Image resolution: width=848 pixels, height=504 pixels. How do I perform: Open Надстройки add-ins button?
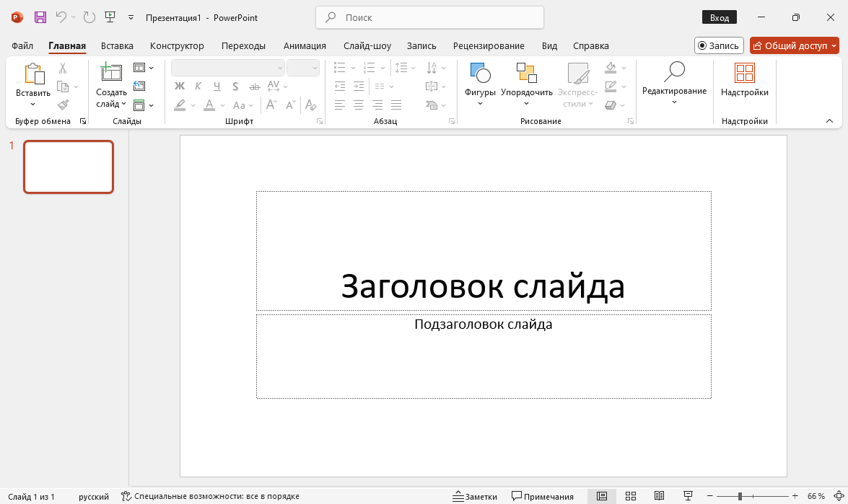[x=745, y=80]
